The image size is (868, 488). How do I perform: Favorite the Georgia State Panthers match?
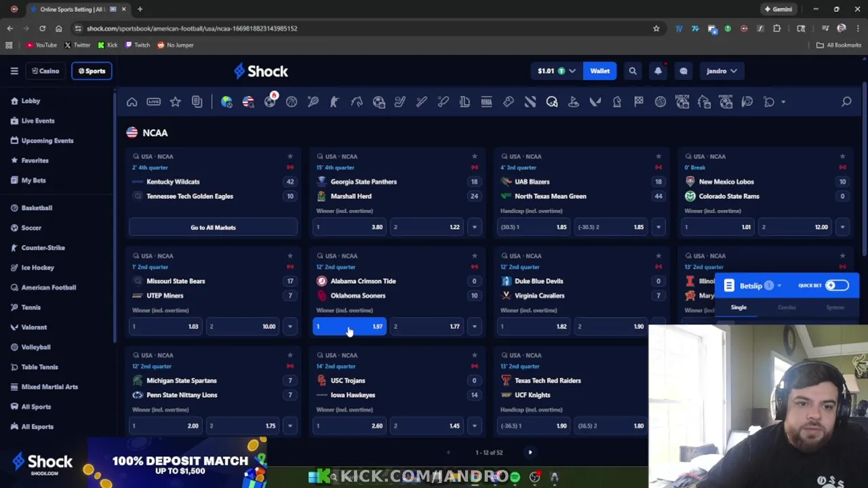point(474,157)
